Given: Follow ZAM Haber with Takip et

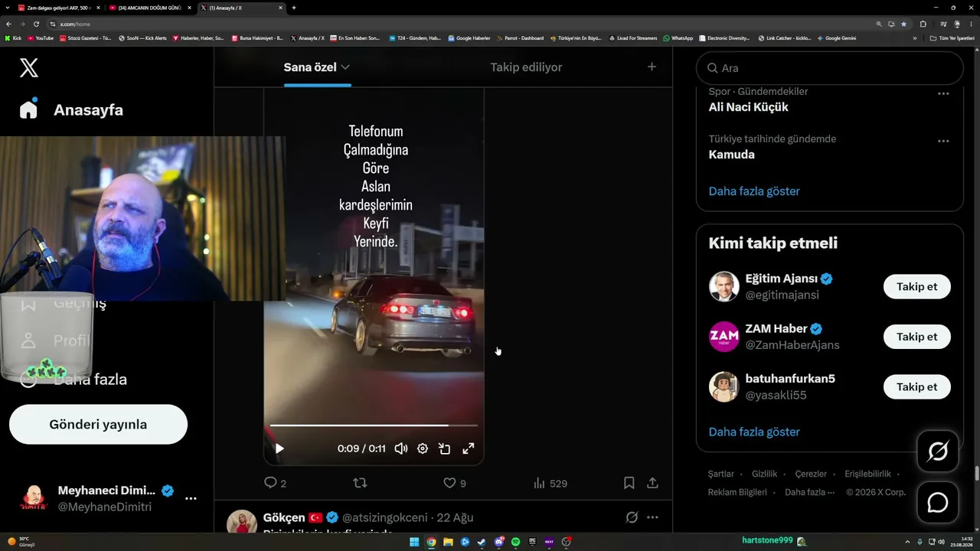Looking at the screenshot, I should tap(916, 337).
